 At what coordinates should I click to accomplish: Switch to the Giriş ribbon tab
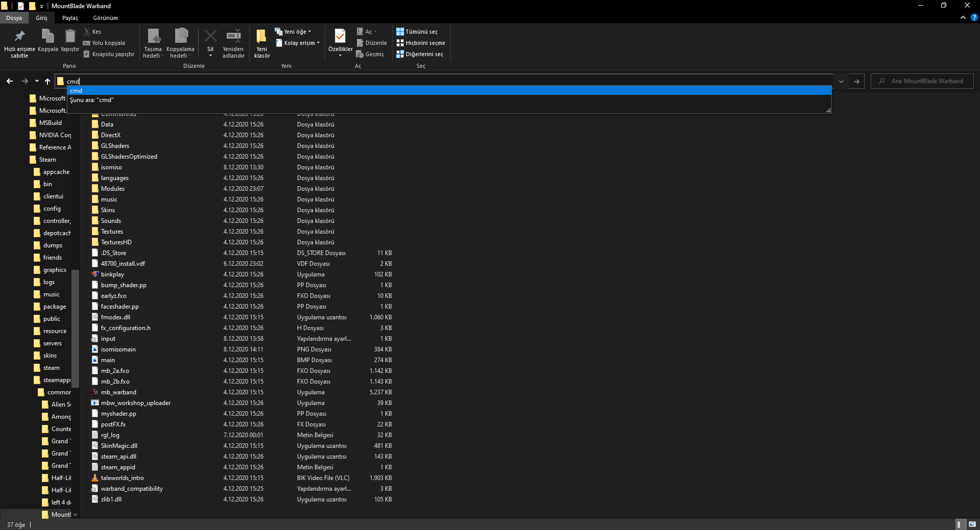click(41, 18)
